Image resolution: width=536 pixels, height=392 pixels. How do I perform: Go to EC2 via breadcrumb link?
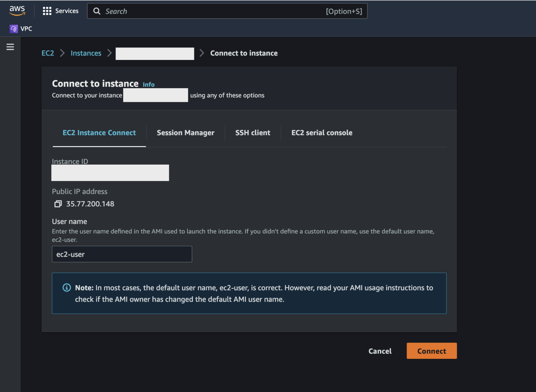coord(48,53)
